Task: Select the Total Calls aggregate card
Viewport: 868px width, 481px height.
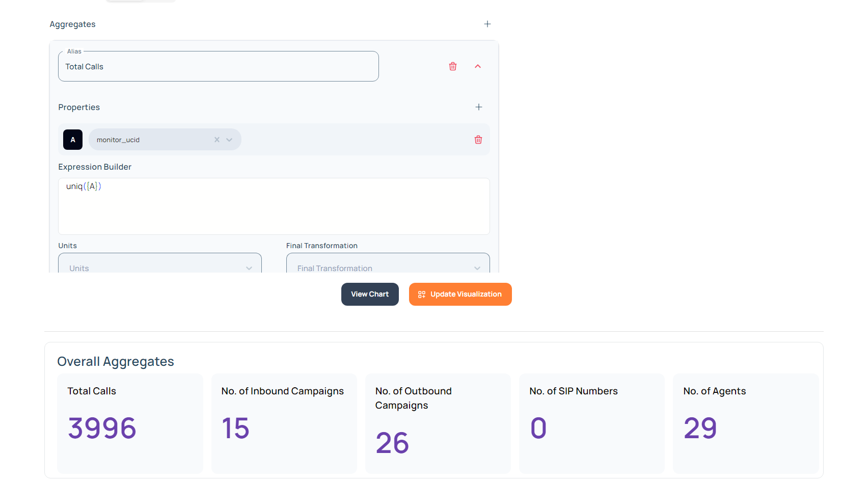Action: coord(130,423)
